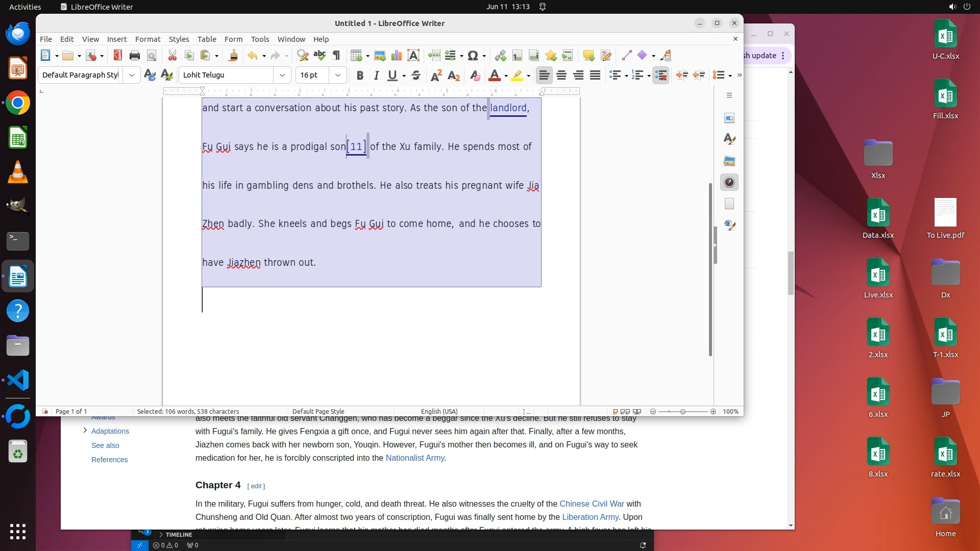Toggle strikethrough formatting
The width and height of the screenshot is (980, 551).
(x=416, y=76)
